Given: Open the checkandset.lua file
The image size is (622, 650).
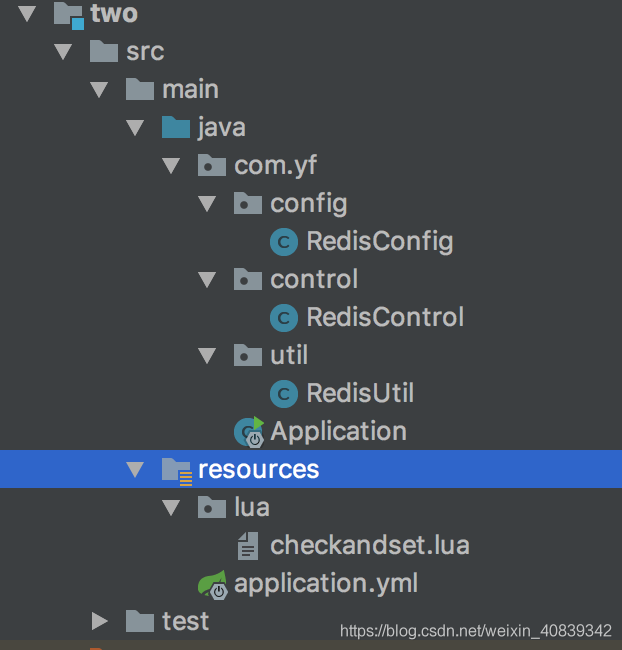Looking at the screenshot, I should (369, 546).
